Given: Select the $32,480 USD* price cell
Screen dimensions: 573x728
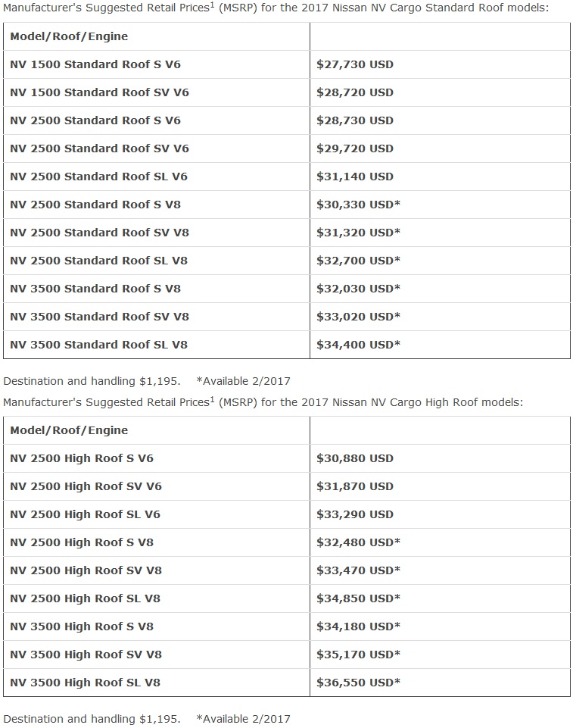Looking at the screenshot, I should [358, 542].
